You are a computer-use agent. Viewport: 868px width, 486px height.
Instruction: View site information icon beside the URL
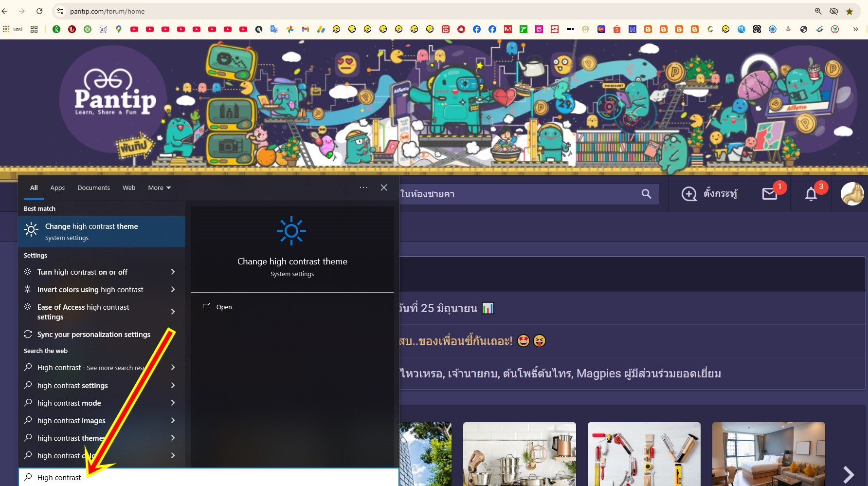(60, 11)
